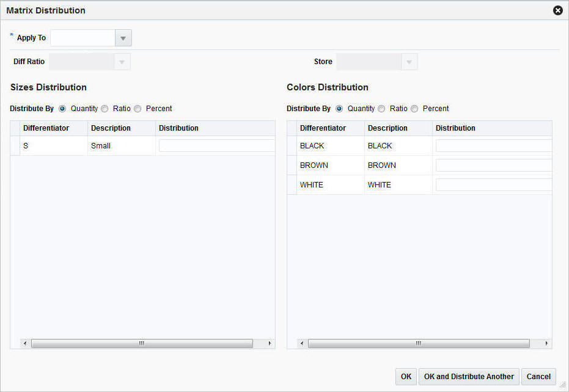Viewport: 569px width, 392px height.
Task: Choose Percent for Colors Distribution
Action: 414,108
